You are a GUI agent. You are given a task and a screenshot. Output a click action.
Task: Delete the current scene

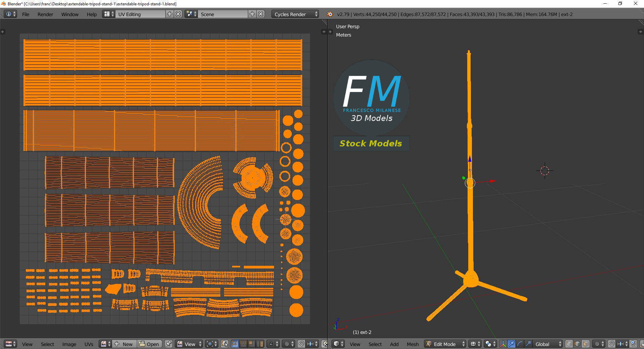click(261, 14)
